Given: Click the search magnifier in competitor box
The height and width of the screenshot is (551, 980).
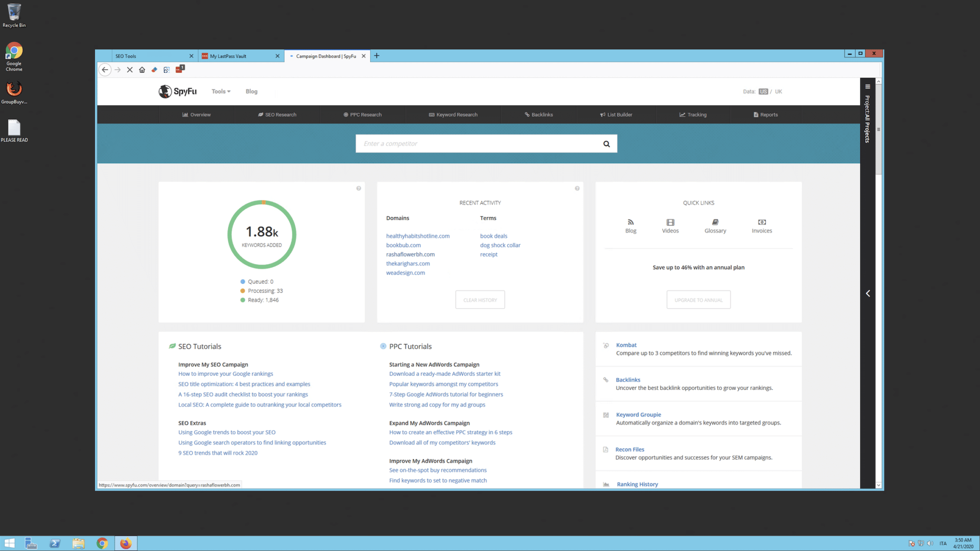Looking at the screenshot, I should pyautogui.click(x=606, y=143).
